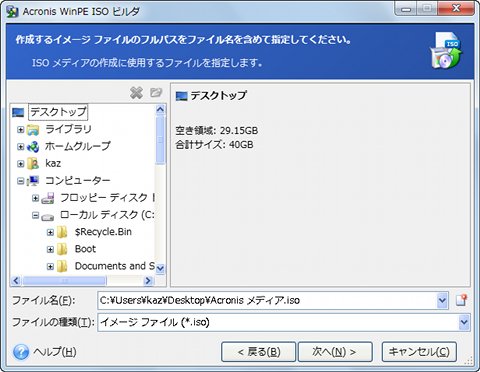Click the tree's horizontal scrollbar thumb
The width and height of the screenshot is (480, 372).
pyautogui.click(x=64, y=281)
